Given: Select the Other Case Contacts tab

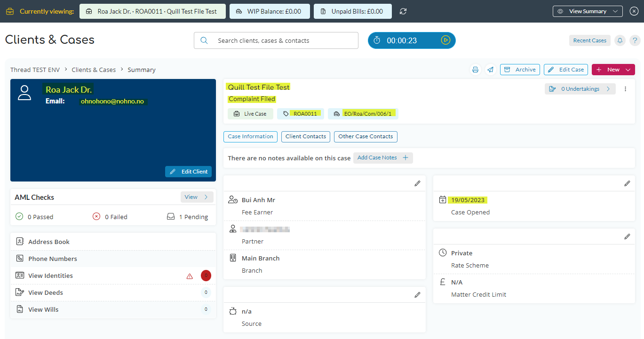Looking at the screenshot, I should (x=366, y=136).
